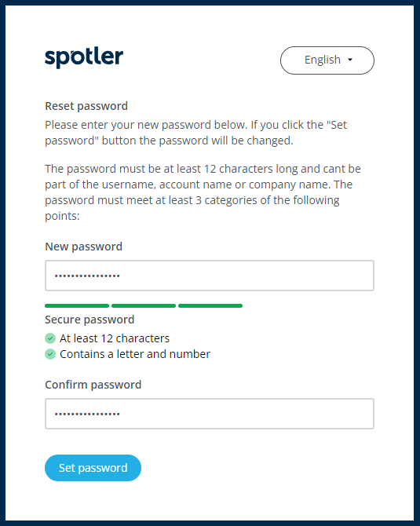Click the second green strength bar segment

pos(144,305)
